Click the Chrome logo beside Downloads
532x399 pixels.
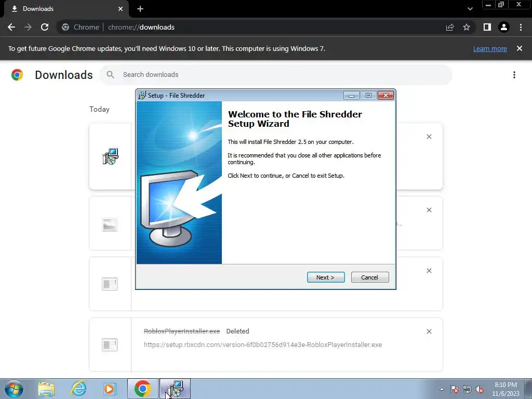pos(17,75)
